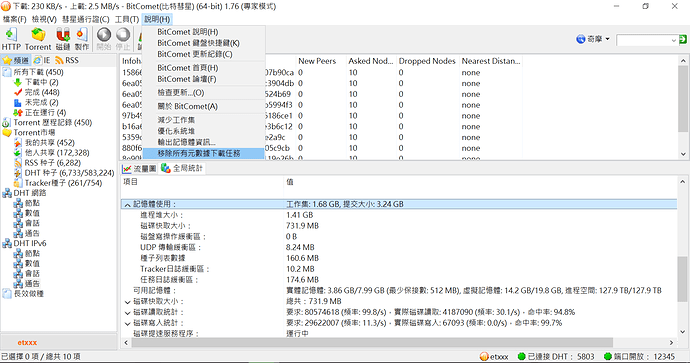Open a Torrent file toolbar icon
Screen dimensions: 690x363
pos(38,39)
